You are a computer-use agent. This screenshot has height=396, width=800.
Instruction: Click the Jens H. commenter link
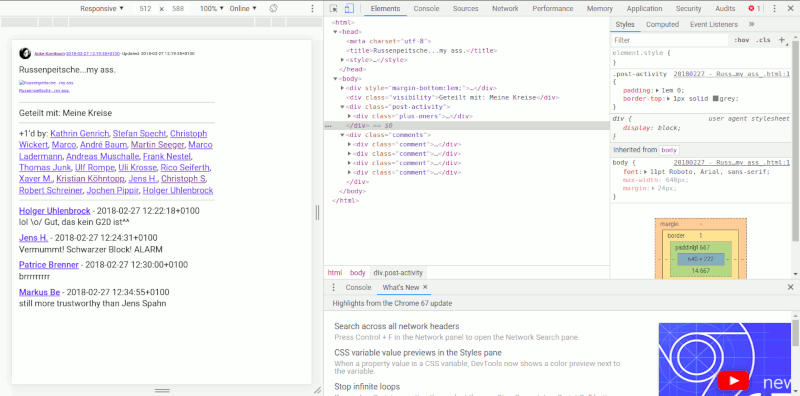pos(34,238)
